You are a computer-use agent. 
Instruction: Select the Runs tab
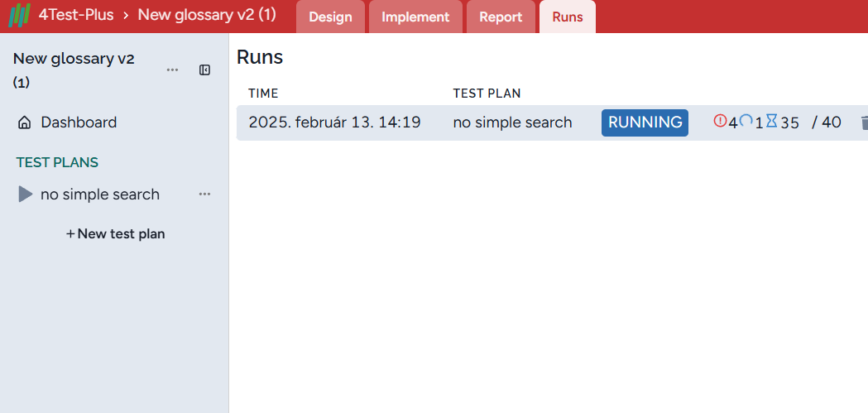(x=568, y=17)
